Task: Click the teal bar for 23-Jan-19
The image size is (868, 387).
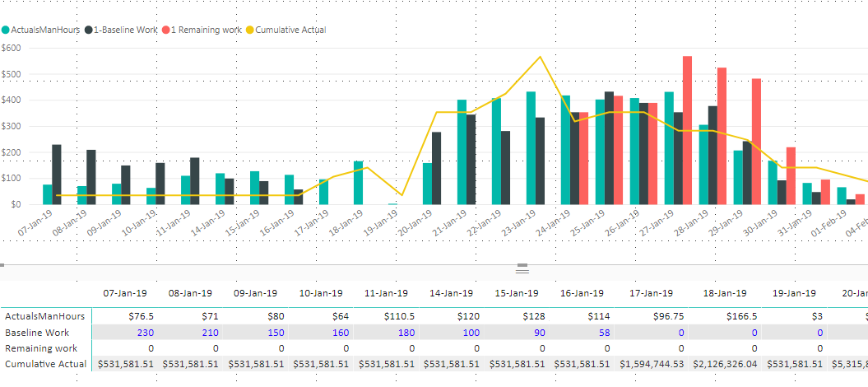Action: click(x=531, y=148)
